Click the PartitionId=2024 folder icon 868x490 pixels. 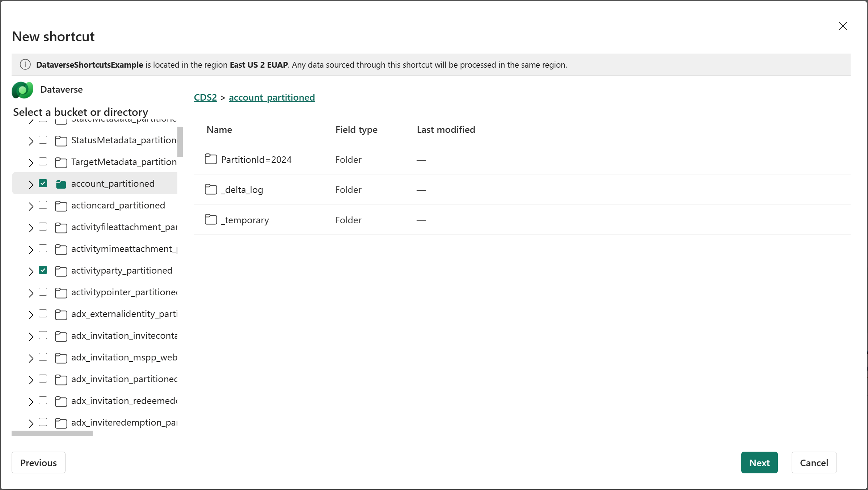(211, 159)
